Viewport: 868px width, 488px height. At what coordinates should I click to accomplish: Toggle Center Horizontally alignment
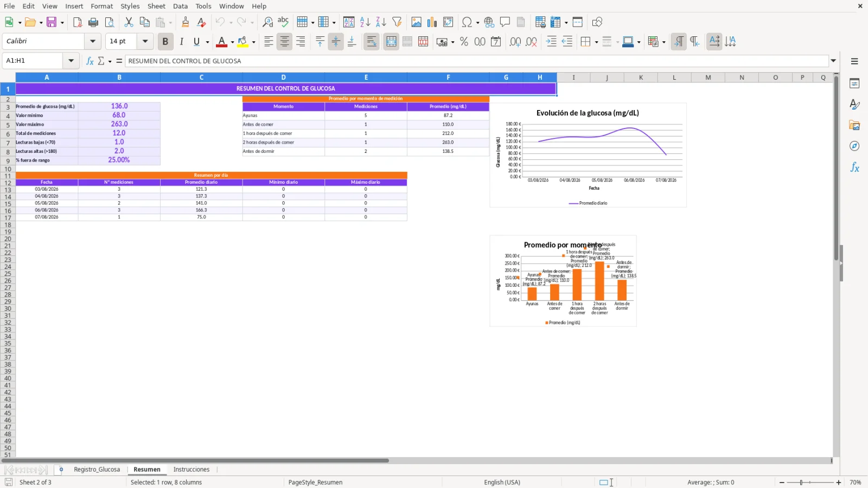coord(284,42)
